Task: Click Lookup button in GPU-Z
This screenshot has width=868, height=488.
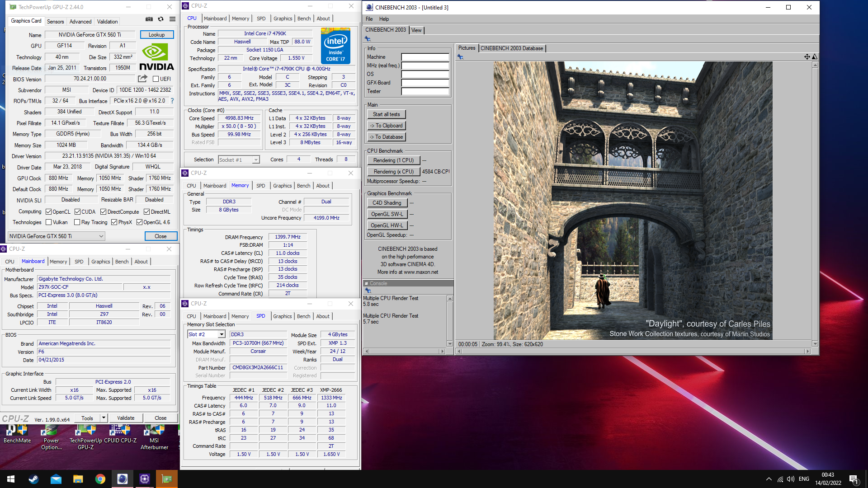Action: pyautogui.click(x=156, y=35)
